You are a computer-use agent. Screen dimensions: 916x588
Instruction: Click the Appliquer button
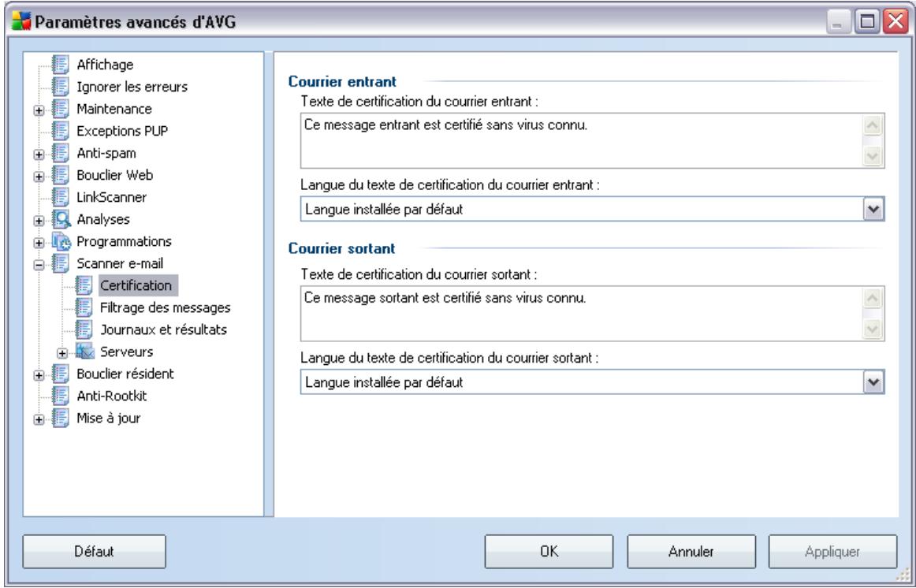(x=832, y=552)
